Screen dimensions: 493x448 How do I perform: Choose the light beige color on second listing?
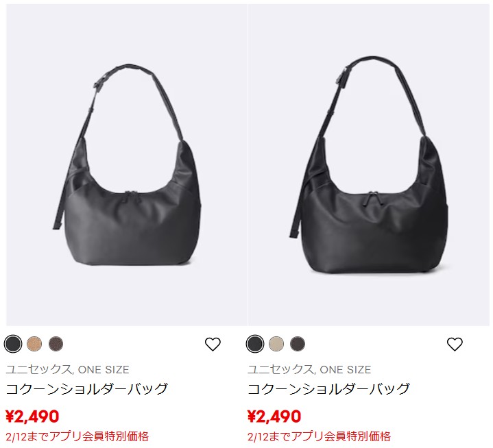(276, 344)
